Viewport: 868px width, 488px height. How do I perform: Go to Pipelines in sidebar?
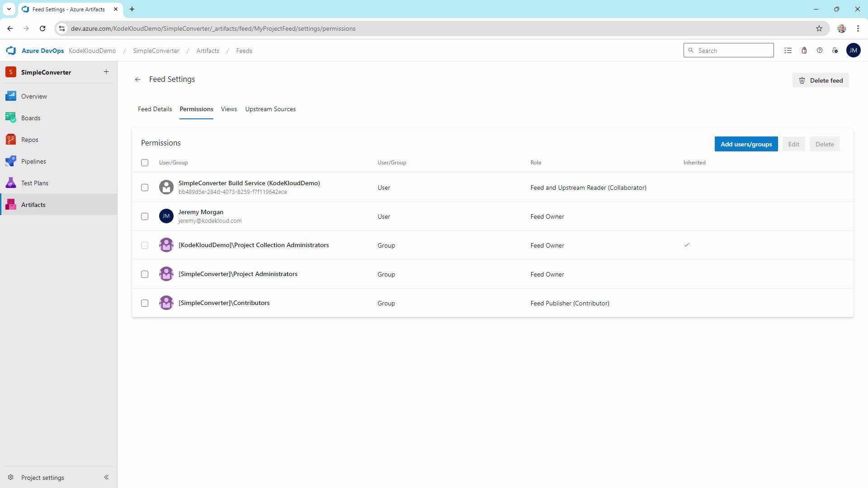coord(33,161)
